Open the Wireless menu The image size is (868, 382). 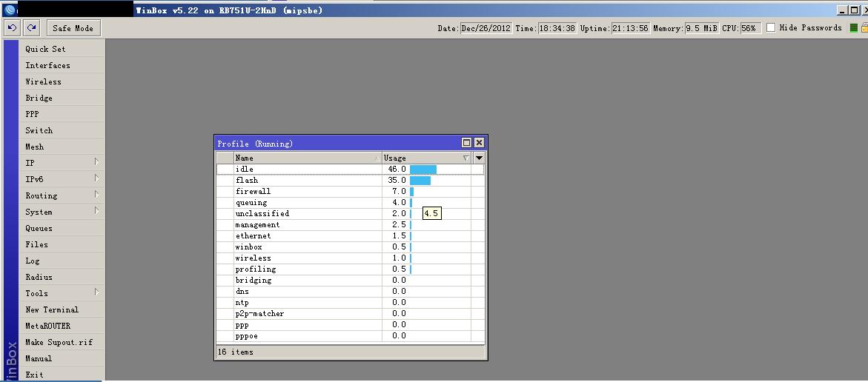tap(62, 81)
